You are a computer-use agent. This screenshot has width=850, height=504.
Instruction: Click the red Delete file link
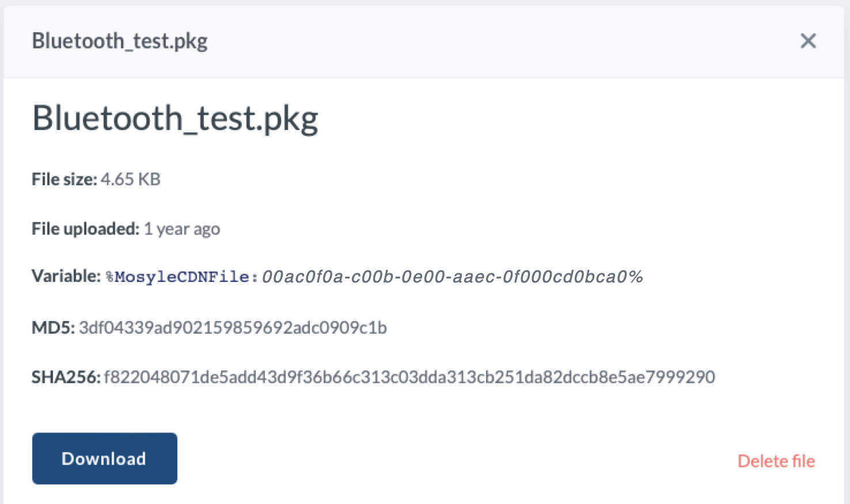coord(776,461)
